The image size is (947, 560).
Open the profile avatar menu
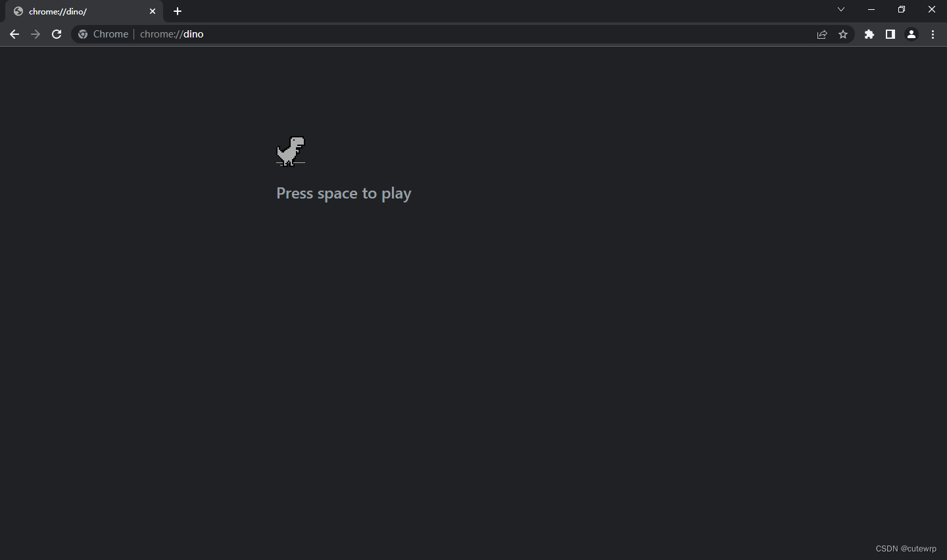(911, 34)
